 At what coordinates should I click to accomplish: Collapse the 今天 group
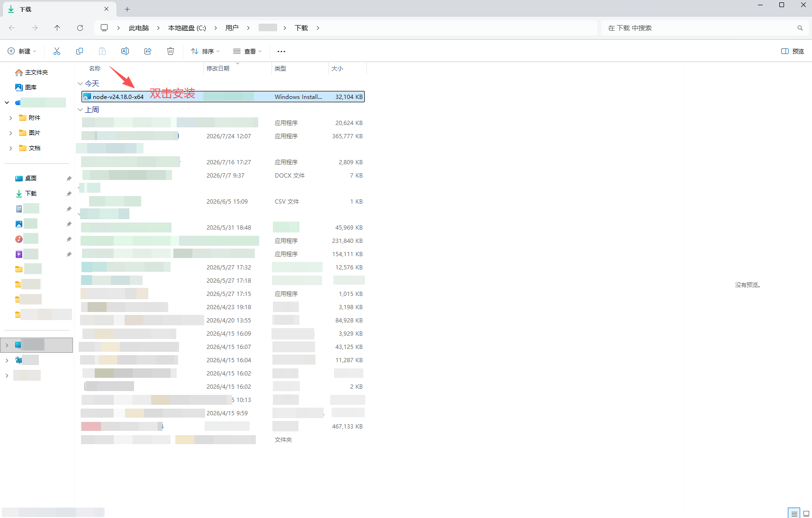(x=80, y=84)
